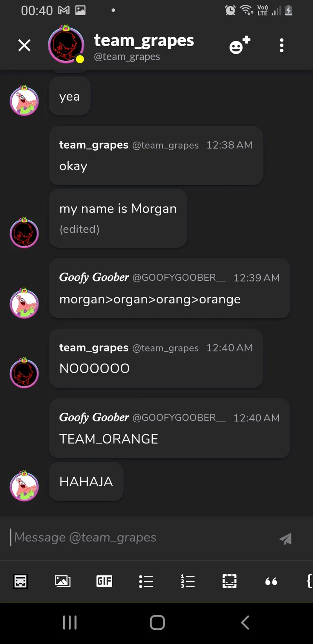Select the spoiler dashed-box formatting icon

tap(230, 581)
